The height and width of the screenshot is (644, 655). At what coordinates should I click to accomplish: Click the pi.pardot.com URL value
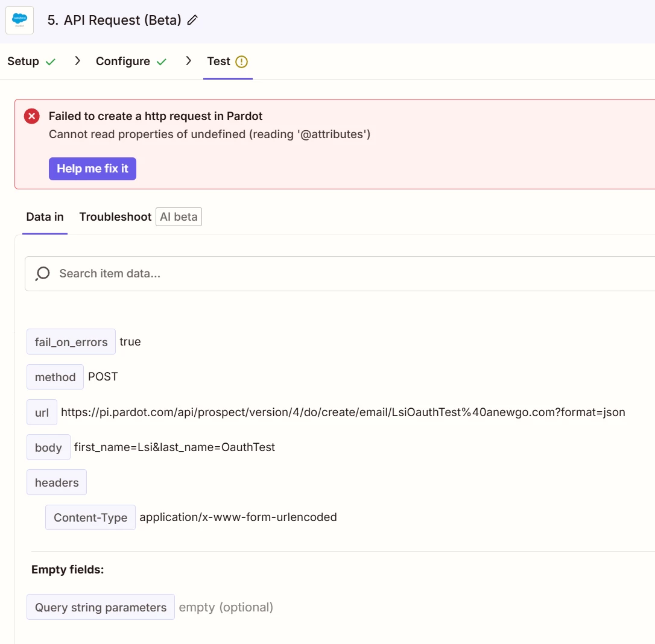point(343,412)
